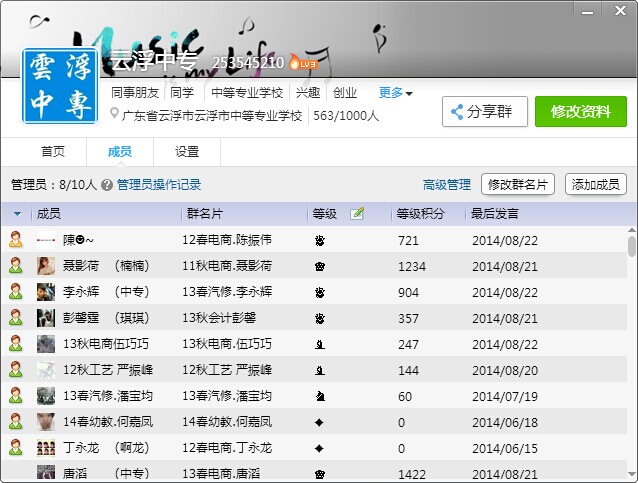
Task: Open the 设置 tab
Action: tap(187, 151)
